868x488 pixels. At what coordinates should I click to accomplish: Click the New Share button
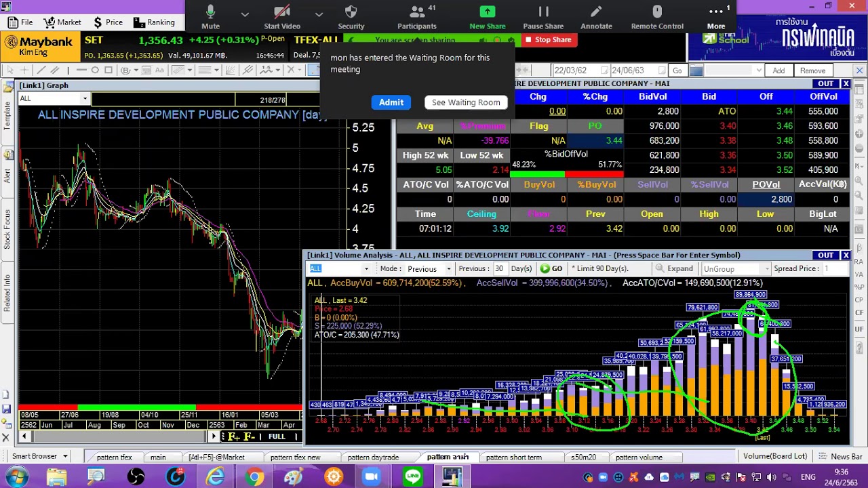tap(488, 16)
